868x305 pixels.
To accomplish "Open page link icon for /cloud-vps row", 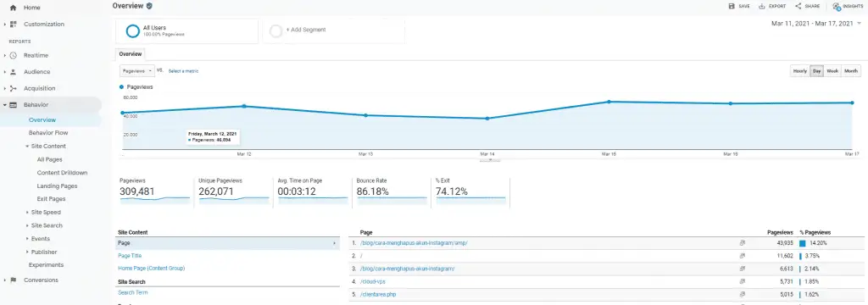I will (743, 282).
